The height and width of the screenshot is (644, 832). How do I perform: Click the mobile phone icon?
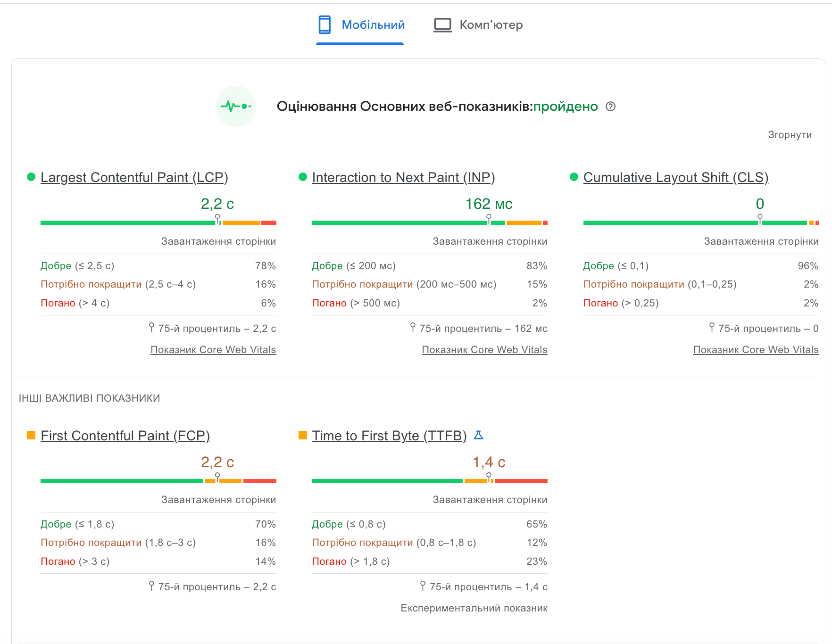(324, 25)
